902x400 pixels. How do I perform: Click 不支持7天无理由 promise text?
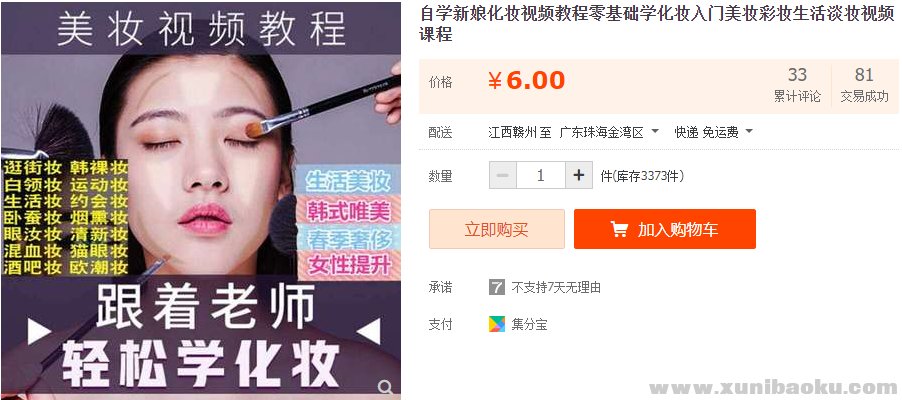(556, 287)
